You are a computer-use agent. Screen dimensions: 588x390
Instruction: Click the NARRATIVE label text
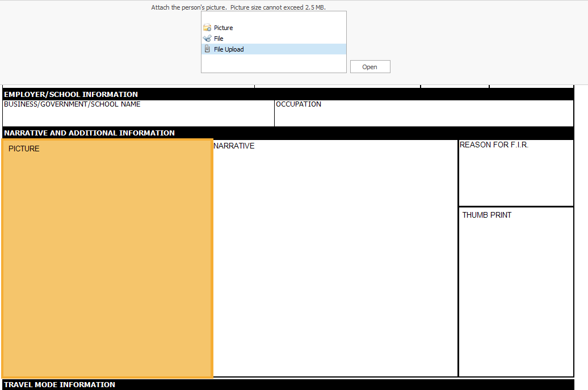[234, 146]
